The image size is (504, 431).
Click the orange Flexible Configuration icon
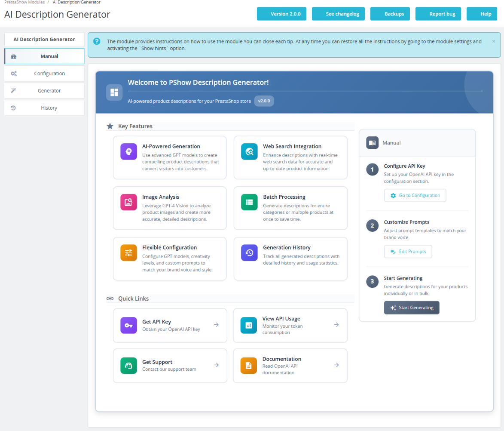tap(128, 253)
